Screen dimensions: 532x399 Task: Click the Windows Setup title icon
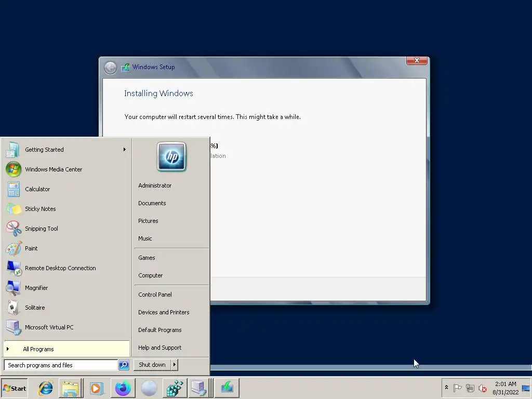(126, 67)
